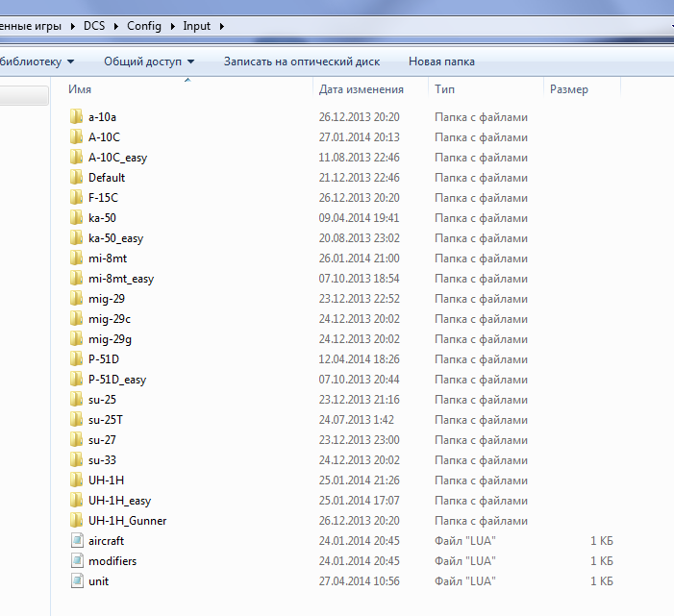The height and width of the screenshot is (616, 674).
Task: Select the modifiers LUA file icon
Action: tap(77, 561)
